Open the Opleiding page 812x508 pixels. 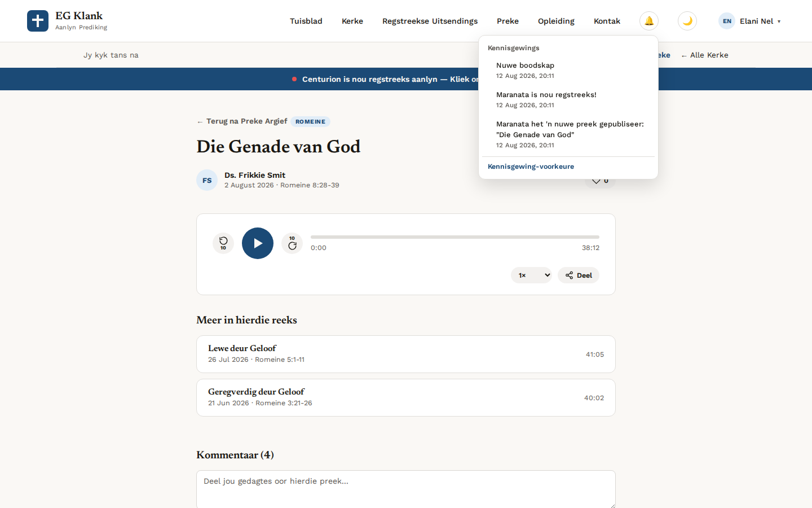tap(556, 21)
